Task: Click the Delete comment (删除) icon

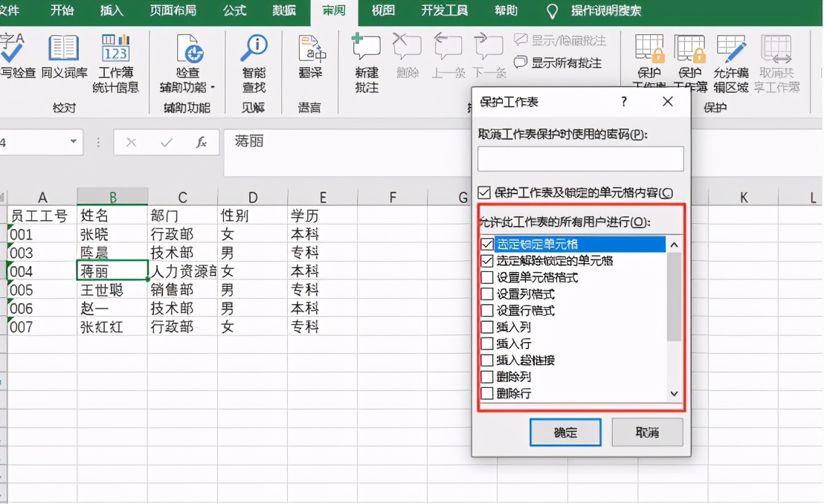Action: pyautogui.click(x=408, y=56)
